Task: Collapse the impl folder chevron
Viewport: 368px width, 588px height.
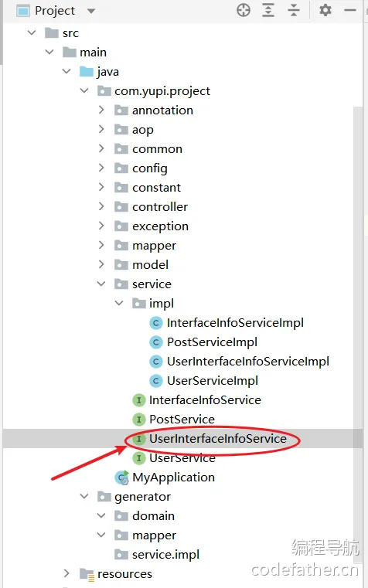Action: (x=119, y=303)
